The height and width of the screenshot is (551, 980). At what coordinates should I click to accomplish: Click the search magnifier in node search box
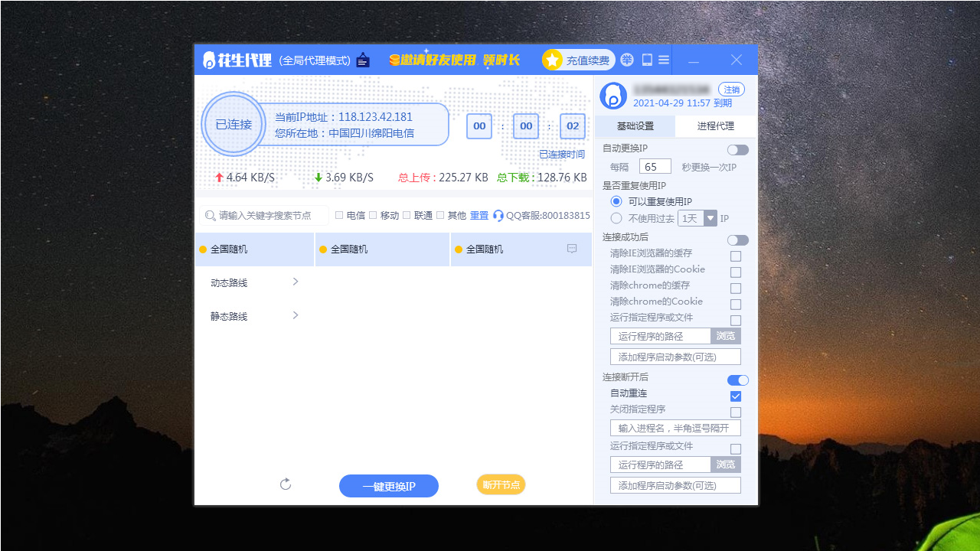[x=210, y=215]
